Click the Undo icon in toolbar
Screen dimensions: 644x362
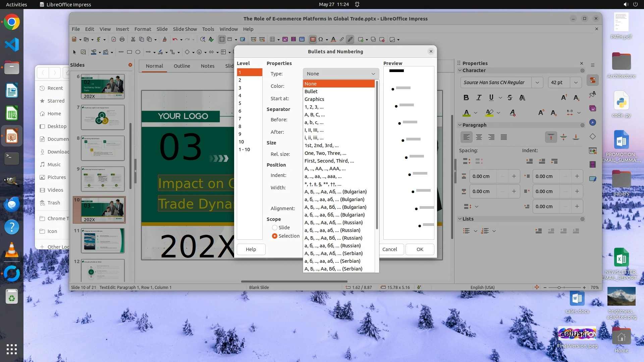(175, 40)
